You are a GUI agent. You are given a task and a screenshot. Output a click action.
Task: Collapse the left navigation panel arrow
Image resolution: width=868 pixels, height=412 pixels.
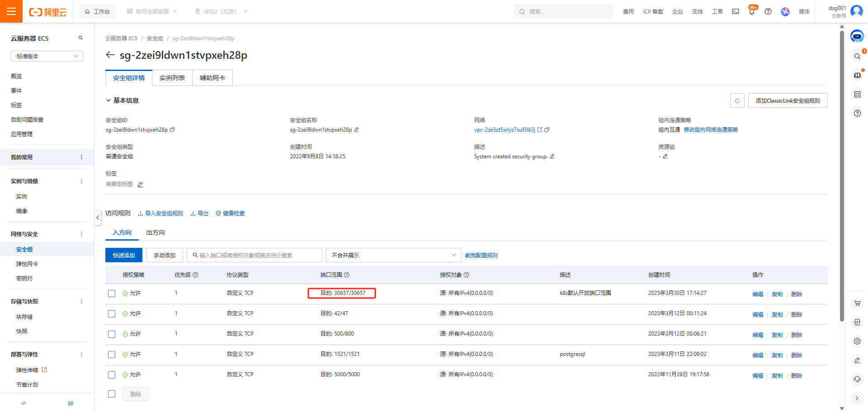pyautogui.click(x=98, y=218)
